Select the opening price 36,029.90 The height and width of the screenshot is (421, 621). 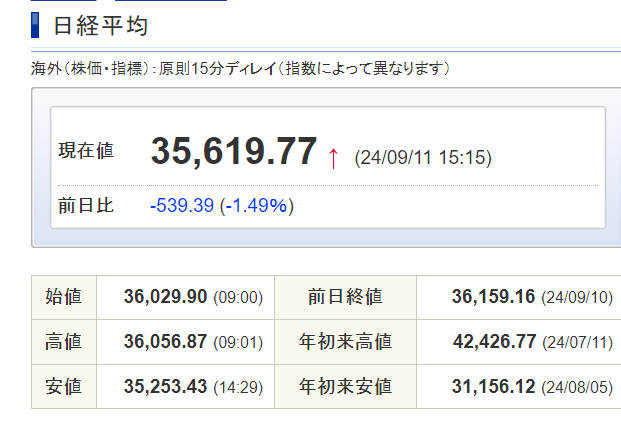[166, 297]
